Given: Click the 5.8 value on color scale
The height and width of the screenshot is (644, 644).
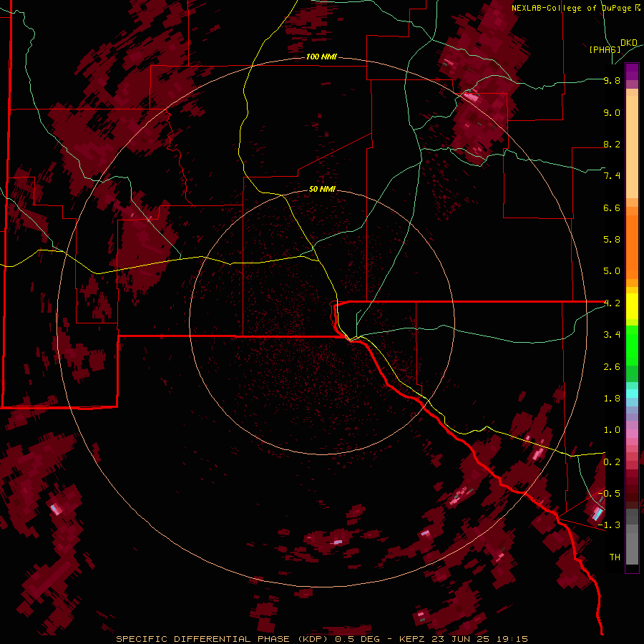Looking at the screenshot, I should pyautogui.click(x=612, y=240).
